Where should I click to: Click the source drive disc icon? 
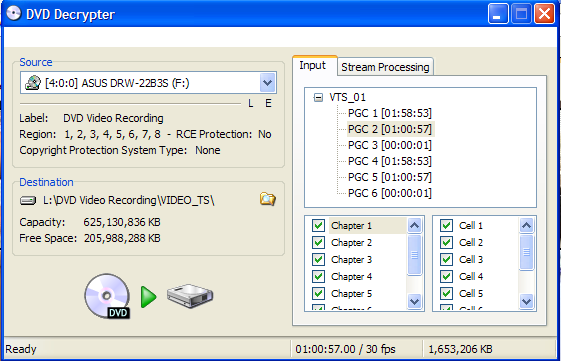click(x=33, y=83)
